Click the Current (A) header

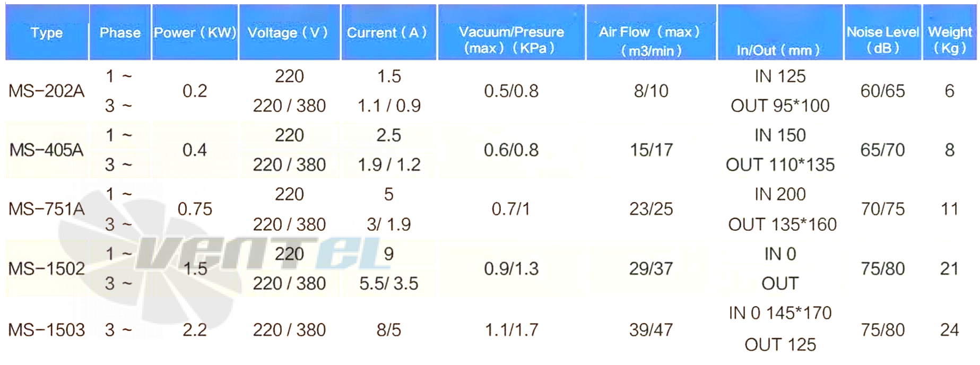(388, 32)
